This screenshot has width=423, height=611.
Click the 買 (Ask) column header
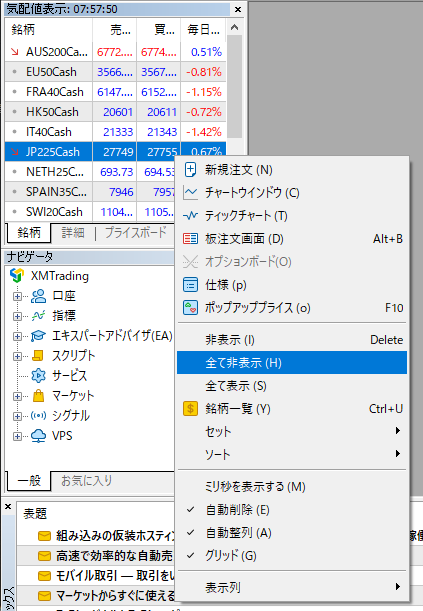click(159, 30)
